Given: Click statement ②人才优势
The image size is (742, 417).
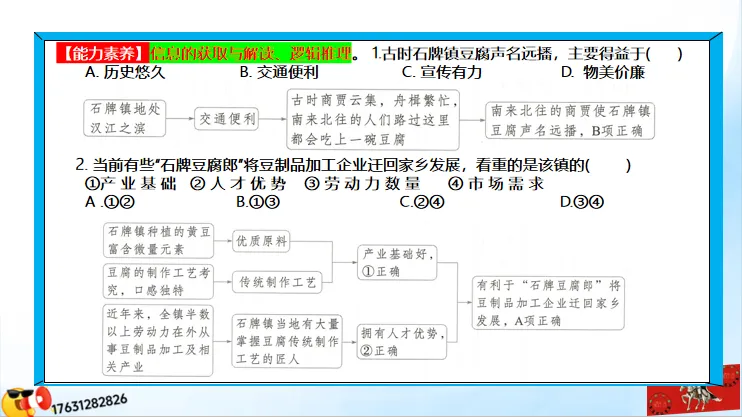Looking at the screenshot, I should click(238, 184).
